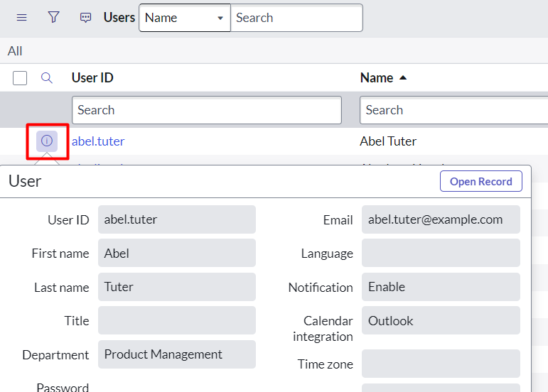This screenshot has width=548, height=392.
Task: Focus the User ID column search box
Action: pos(206,110)
